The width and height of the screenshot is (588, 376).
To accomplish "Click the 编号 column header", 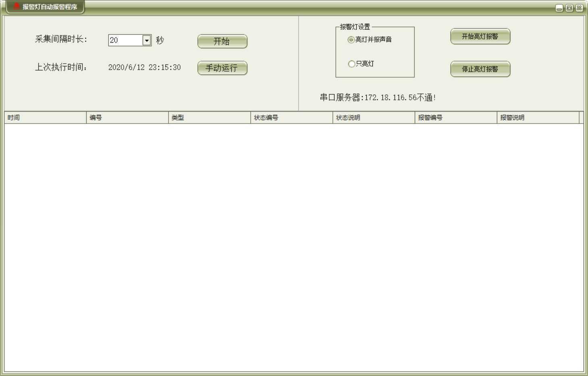I will (x=127, y=118).
